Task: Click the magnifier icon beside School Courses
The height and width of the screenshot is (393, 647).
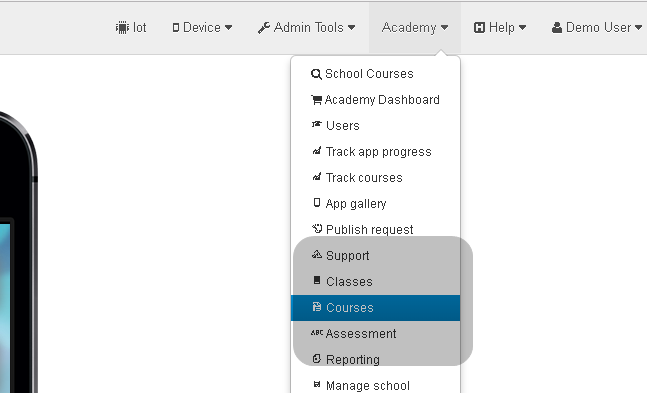Action: click(x=316, y=74)
